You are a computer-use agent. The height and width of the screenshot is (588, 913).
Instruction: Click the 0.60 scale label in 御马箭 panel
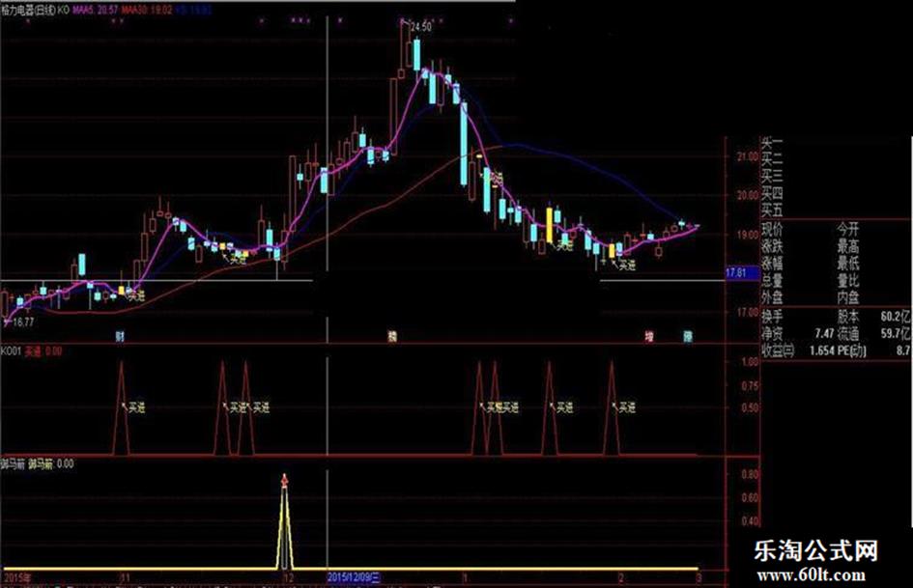[x=750, y=498]
